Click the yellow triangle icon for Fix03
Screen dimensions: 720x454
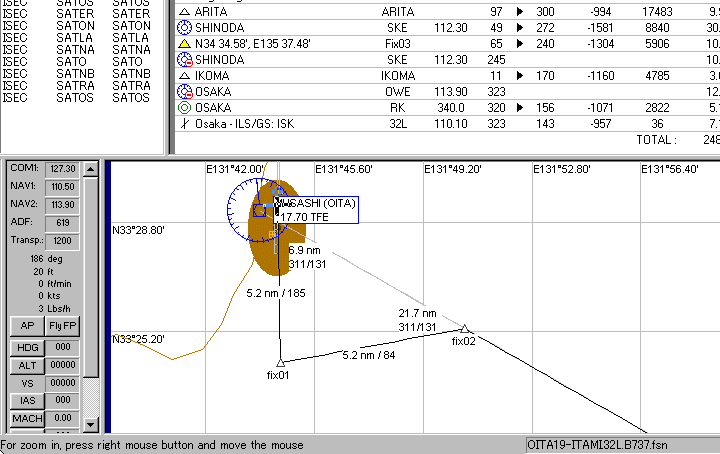pos(184,43)
